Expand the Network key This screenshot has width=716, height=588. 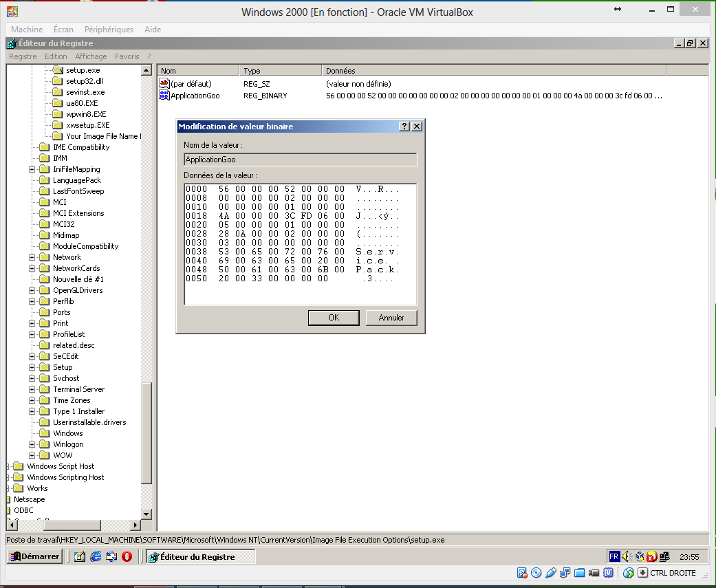pos(32,257)
